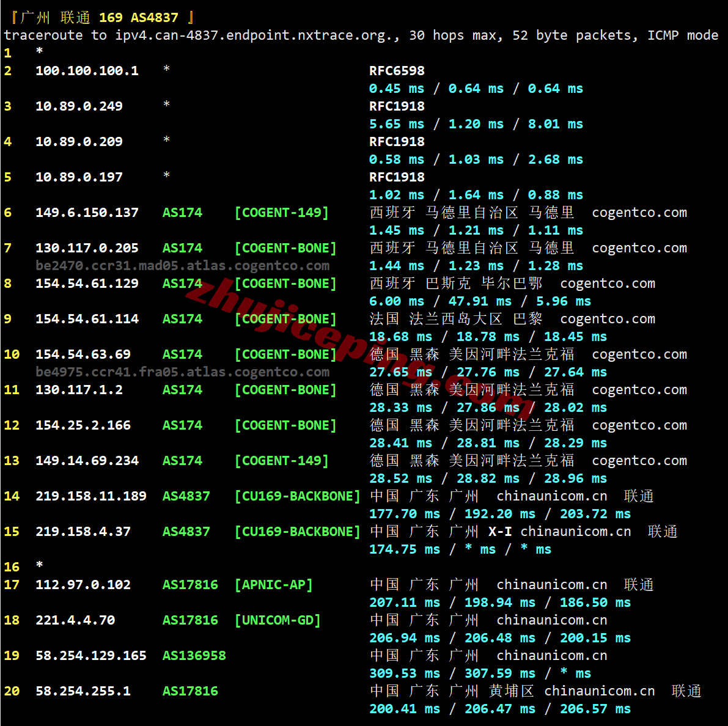Click the RFC6598 label

pyautogui.click(x=397, y=71)
